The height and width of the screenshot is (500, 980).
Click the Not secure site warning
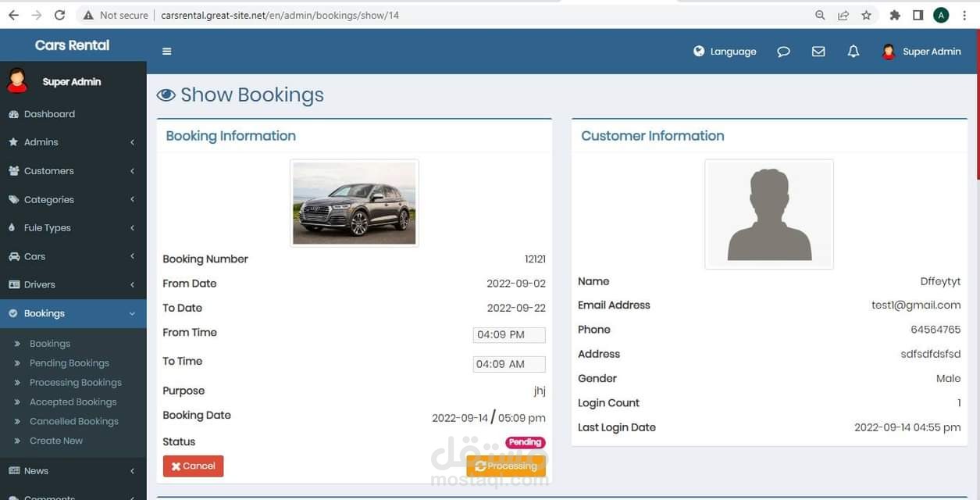116,15
